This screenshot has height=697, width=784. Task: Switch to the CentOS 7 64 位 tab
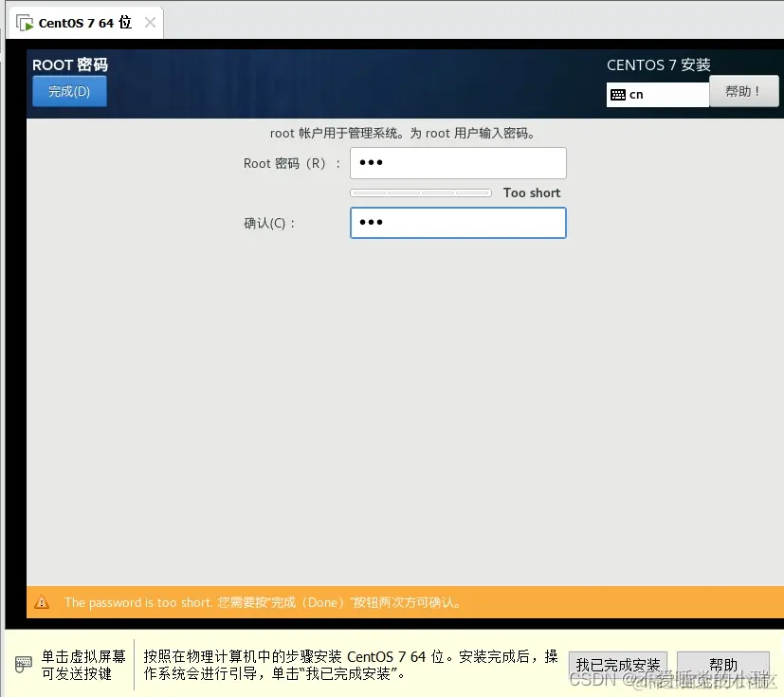tap(85, 23)
